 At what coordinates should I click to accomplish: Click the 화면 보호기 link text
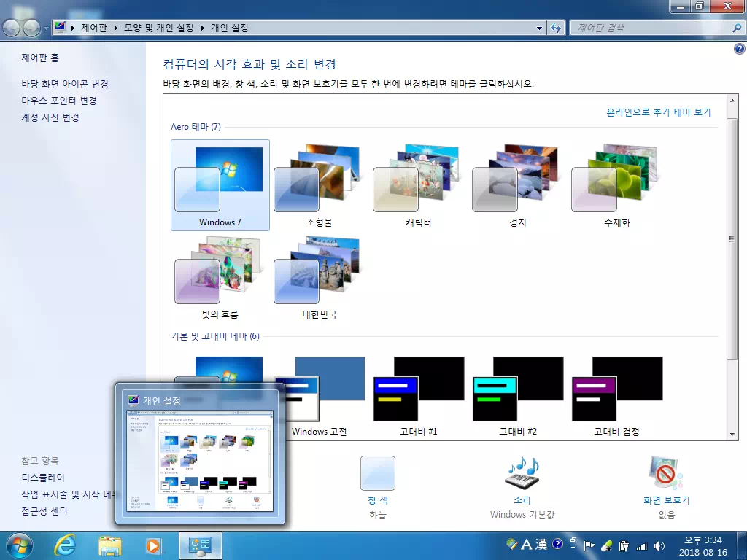[666, 500]
